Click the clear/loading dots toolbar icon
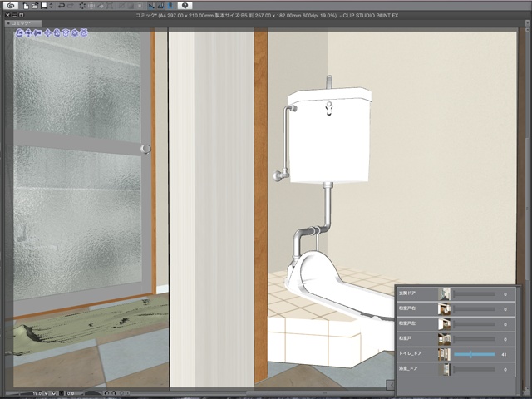The height and width of the screenshot is (399, 532). click(x=82, y=6)
